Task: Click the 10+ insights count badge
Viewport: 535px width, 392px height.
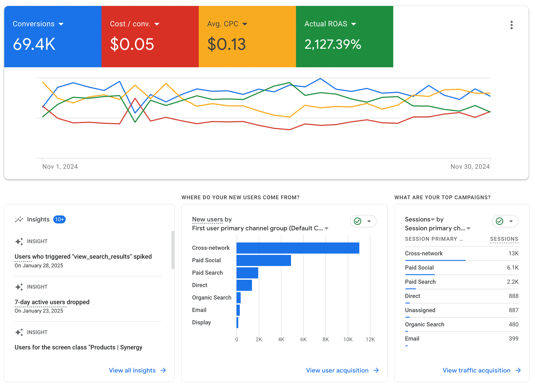Action: click(x=59, y=219)
